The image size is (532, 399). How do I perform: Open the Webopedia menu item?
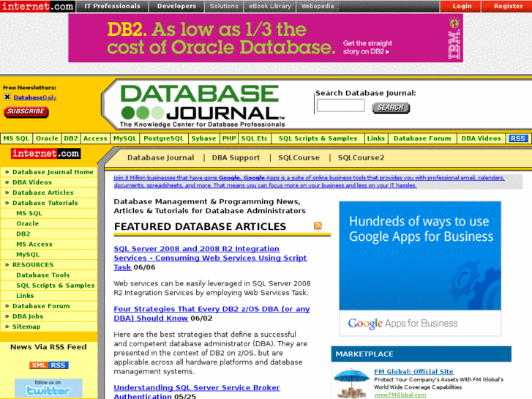coord(318,6)
